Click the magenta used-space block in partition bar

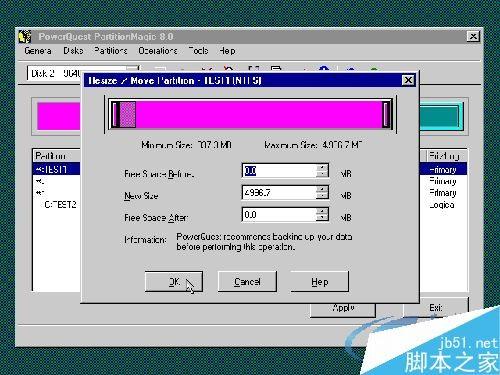(x=127, y=114)
